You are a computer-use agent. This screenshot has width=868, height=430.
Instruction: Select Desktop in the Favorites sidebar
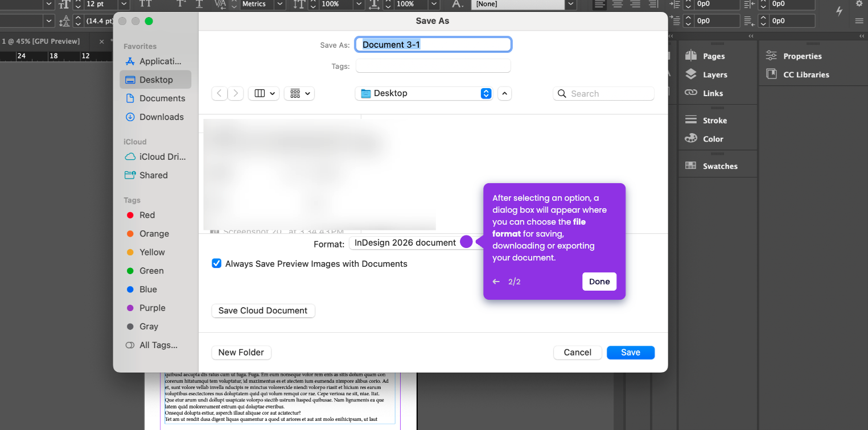pyautogui.click(x=155, y=80)
